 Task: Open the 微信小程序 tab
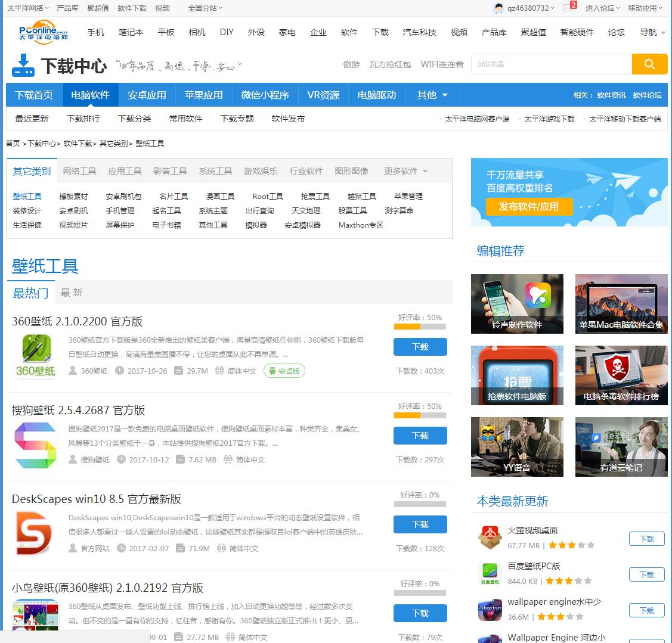(265, 95)
